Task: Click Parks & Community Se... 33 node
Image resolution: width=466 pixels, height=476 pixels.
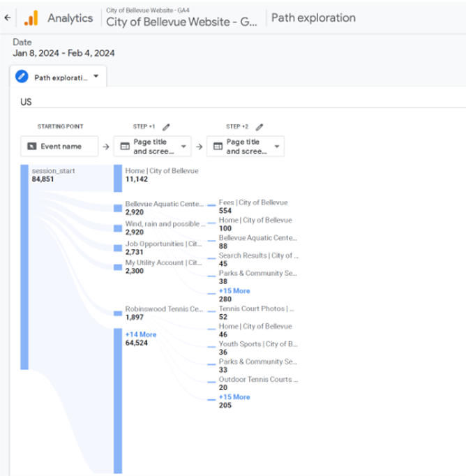Action: pyautogui.click(x=258, y=366)
